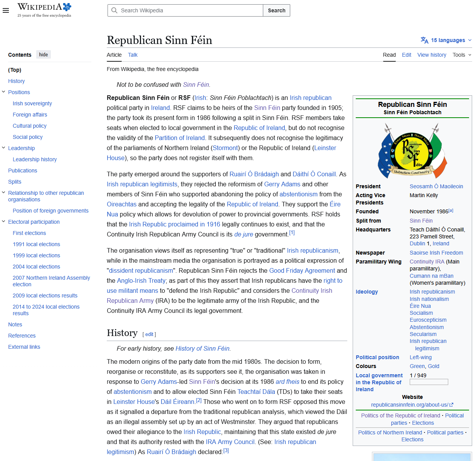The width and height of the screenshot is (476, 461).
Task: Open the View history tab
Action: pyautogui.click(x=432, y=55)
